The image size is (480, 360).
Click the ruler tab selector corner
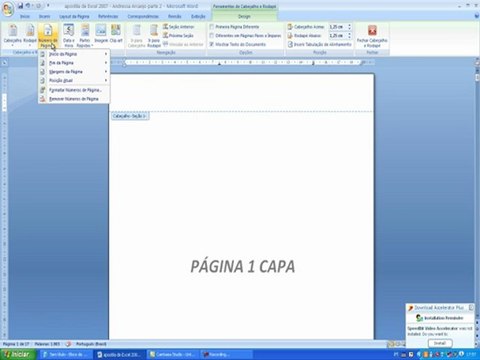4,62
